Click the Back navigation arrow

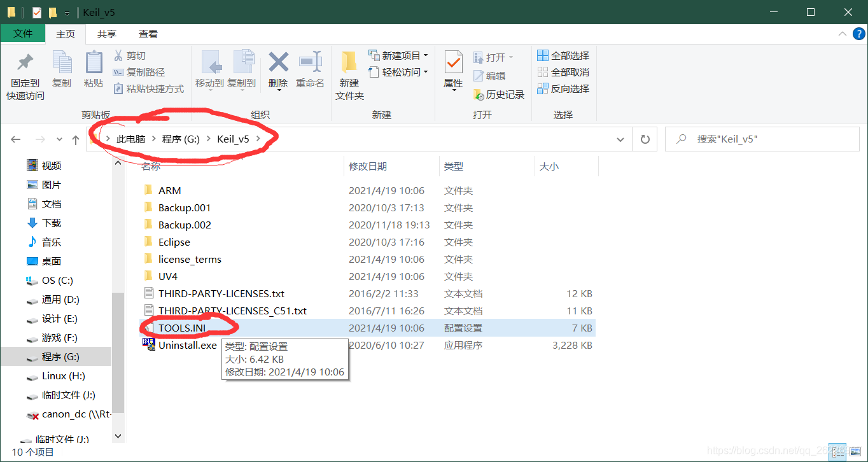(16, 139)
